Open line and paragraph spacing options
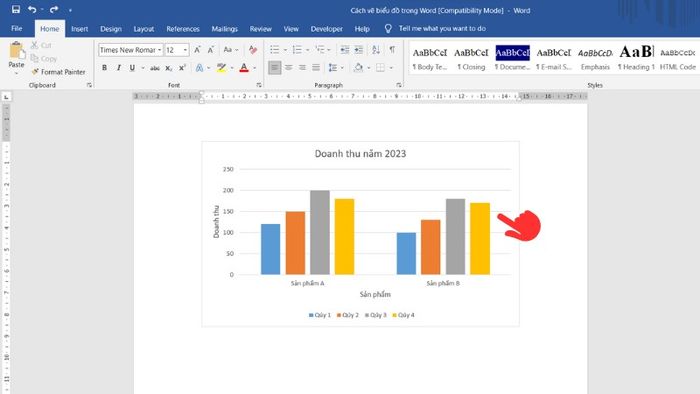Image resolution: width=700 pixels, height=394 pixels. click(x=333, y=68)
